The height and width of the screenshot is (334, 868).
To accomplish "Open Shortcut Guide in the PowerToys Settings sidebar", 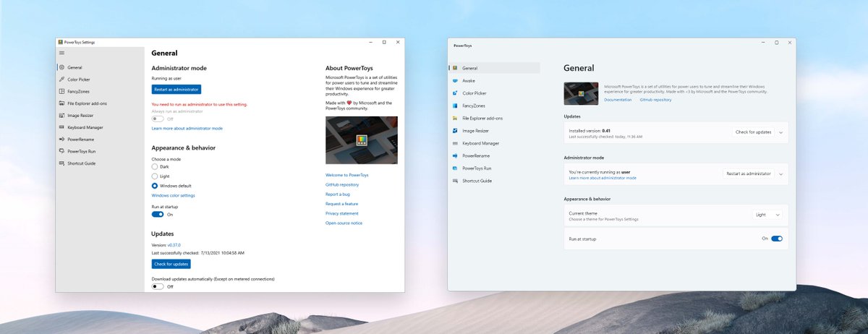I will point(100,163).
